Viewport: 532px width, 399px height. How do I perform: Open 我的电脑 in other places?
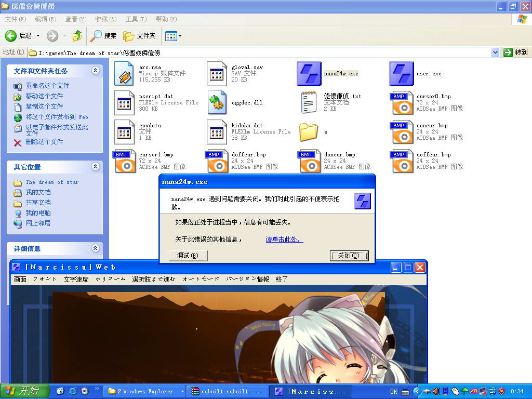(38, 213)
